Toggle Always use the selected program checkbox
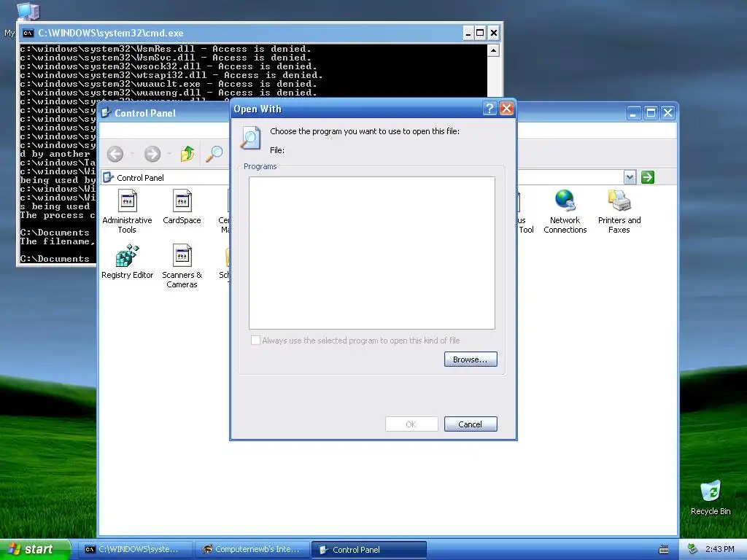 (x=255, y=341)
